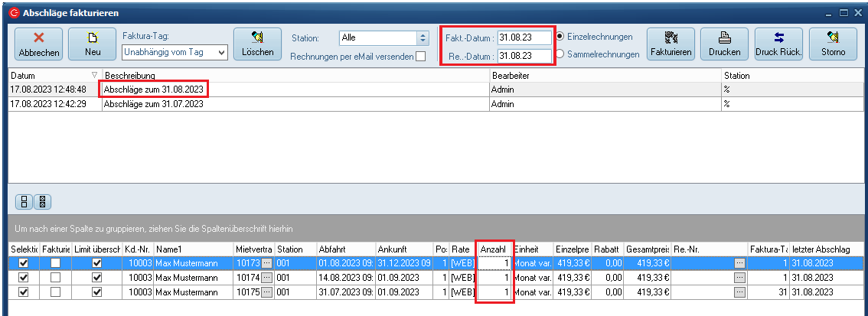Create new entry with the Neu button

point(90,44)
